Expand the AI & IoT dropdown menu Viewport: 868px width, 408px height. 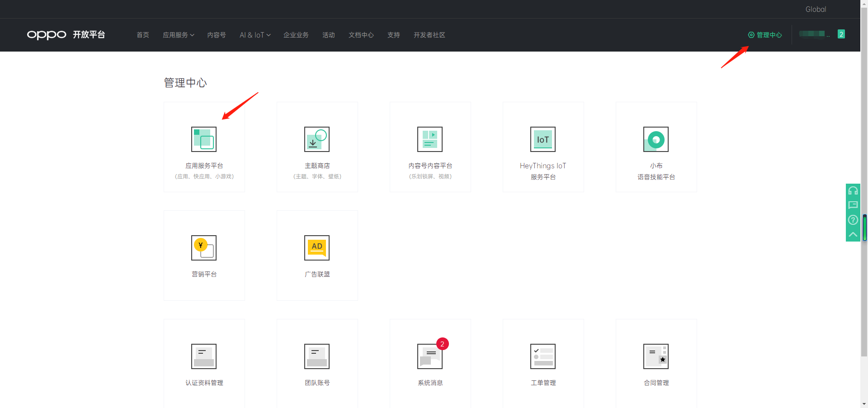coord(255,35)
